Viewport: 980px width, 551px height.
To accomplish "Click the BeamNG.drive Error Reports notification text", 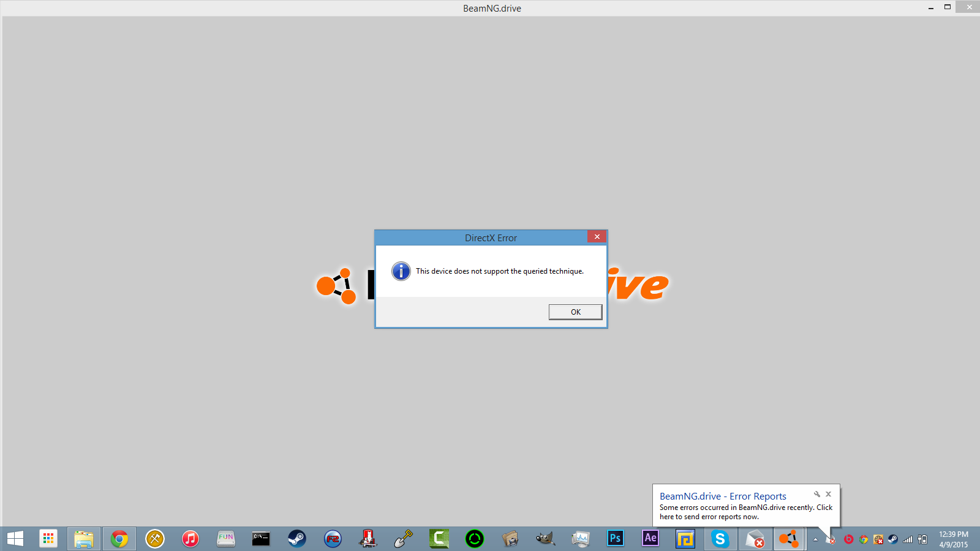I will tap(746, 512).
